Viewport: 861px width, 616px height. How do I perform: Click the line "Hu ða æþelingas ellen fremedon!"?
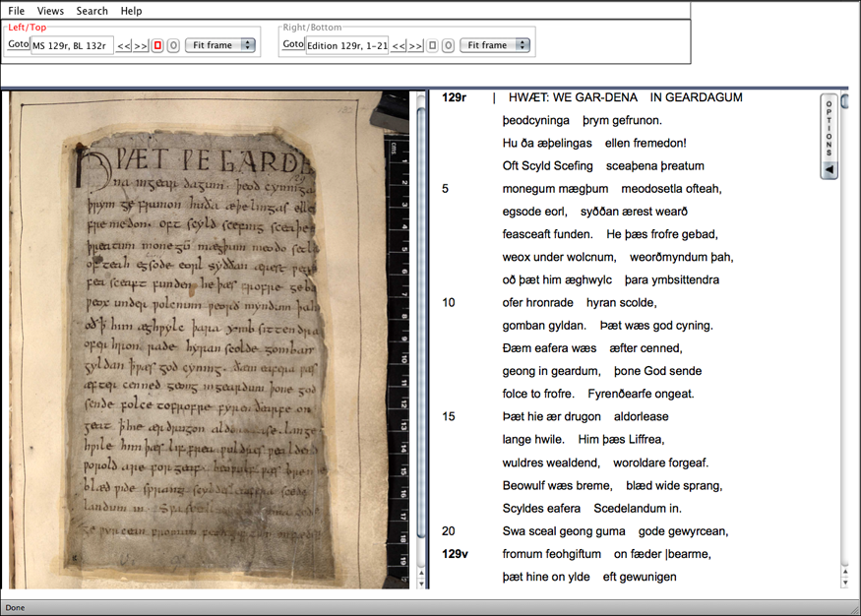[x=594, y=144]
